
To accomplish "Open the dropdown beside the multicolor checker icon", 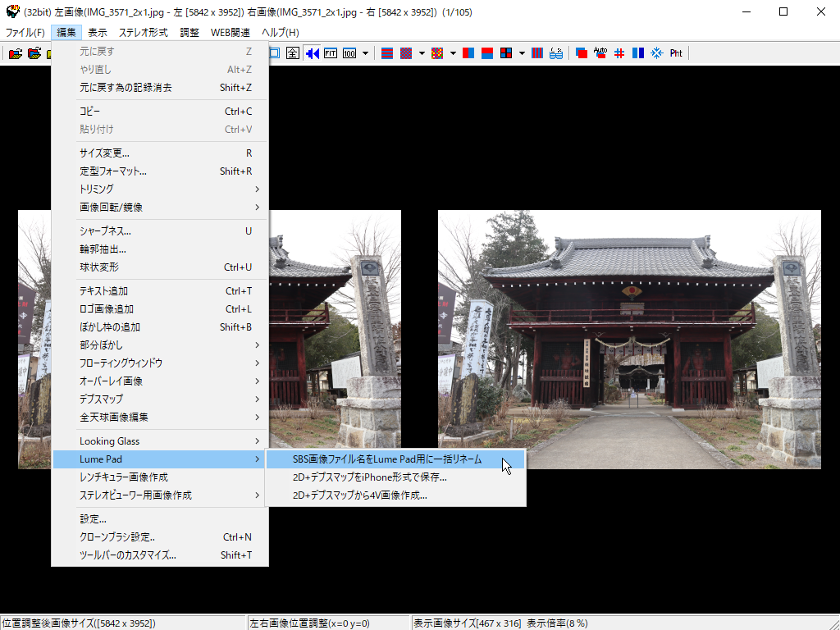I will (453, 53).
